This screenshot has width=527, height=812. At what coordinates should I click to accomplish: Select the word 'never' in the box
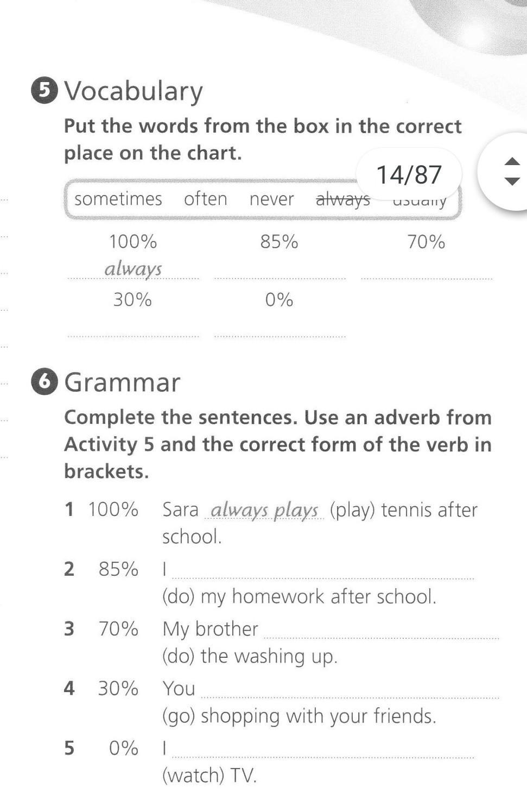click(271, 199)
